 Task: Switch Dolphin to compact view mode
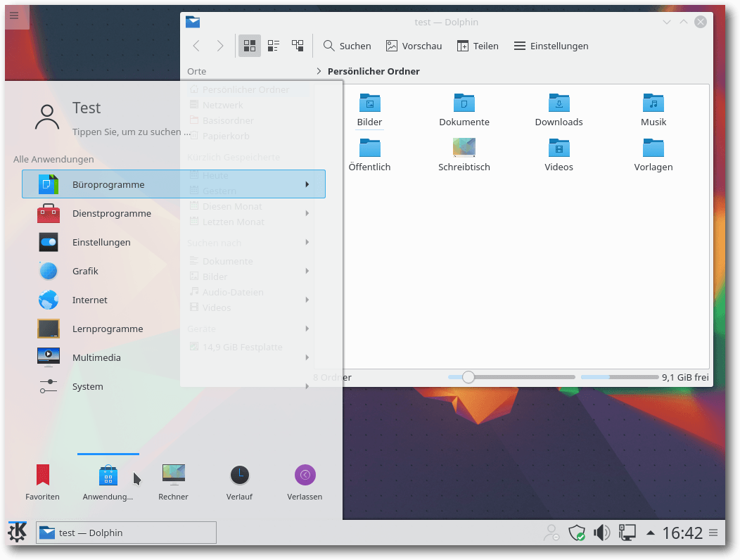273,46
